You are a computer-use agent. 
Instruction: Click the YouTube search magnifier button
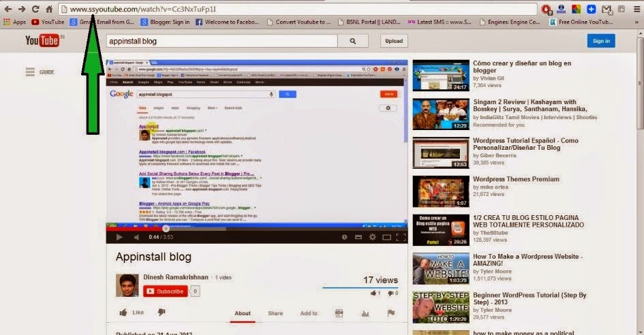coord(353,41)
